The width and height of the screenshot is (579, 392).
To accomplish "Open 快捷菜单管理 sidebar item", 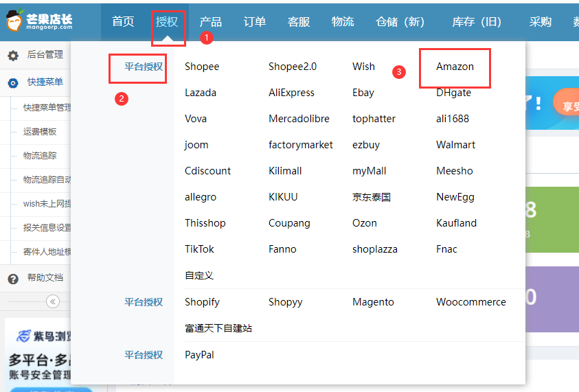I will [x=47, y=107].
